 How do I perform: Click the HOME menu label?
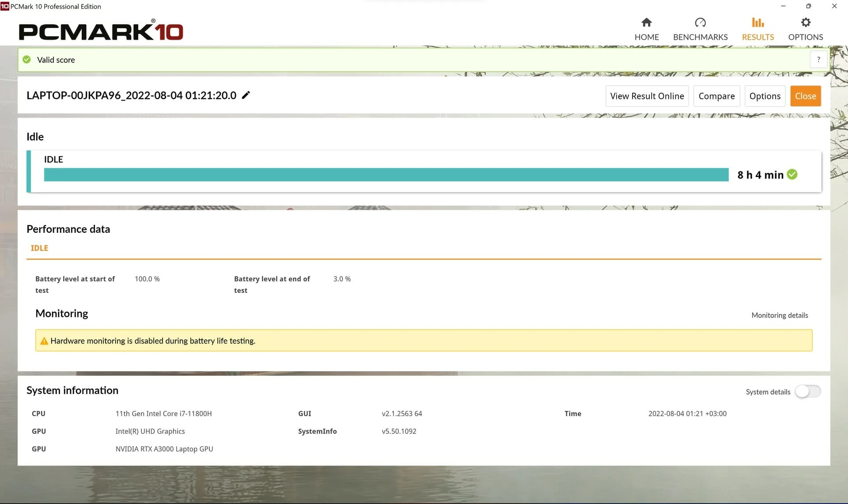(647, 37)
